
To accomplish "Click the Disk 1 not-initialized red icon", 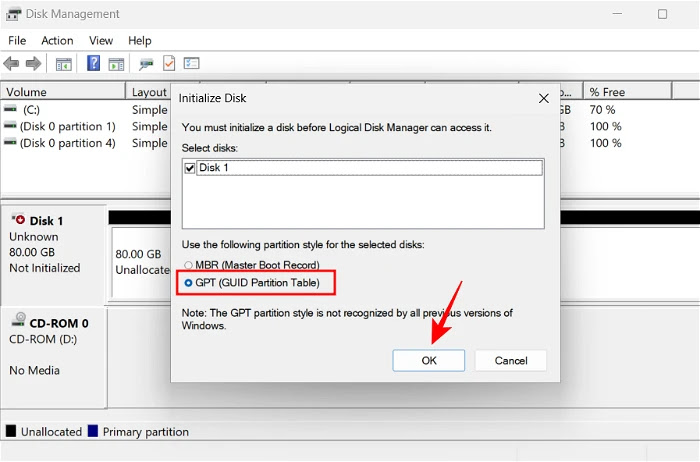I will pyautogui.click(x=19, y=219).
